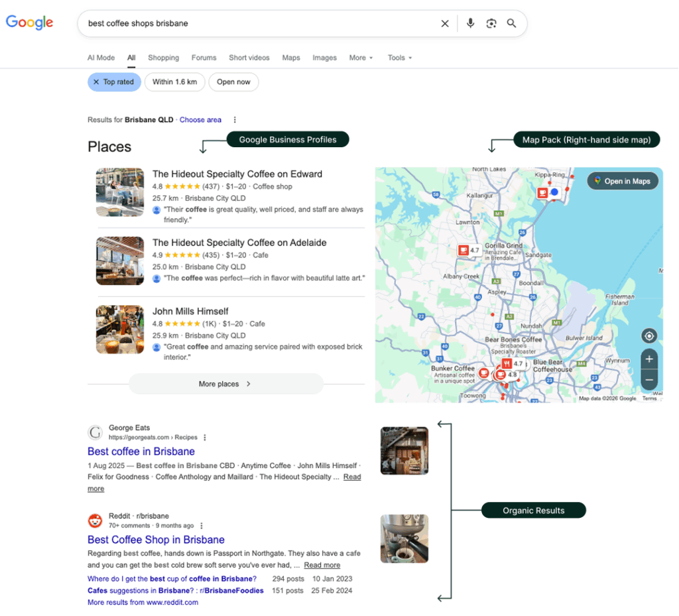Expand the Tools dropdown
Screen dimensions: 679x616
click(x=399, y=58)
